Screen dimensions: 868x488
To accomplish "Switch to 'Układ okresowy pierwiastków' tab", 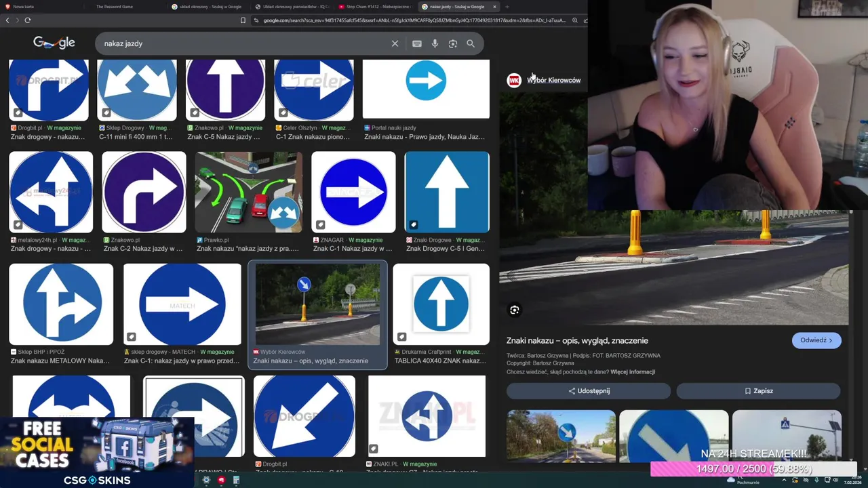I will point(292,6).
